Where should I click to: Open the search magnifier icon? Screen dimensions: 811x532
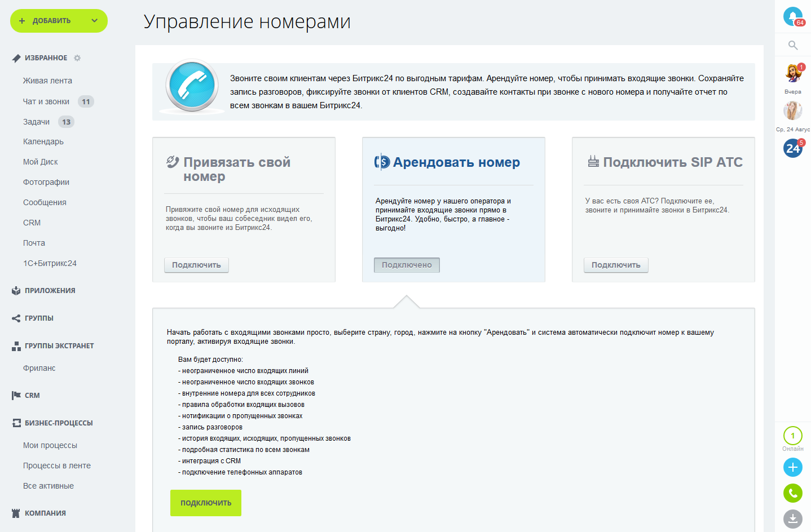click(793, 45)
